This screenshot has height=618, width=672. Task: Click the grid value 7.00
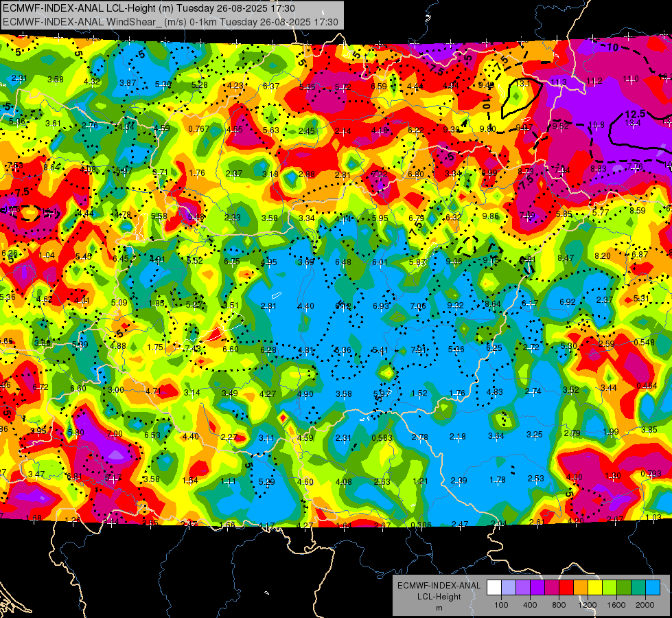pyautogui.click(x=115, y=434)
